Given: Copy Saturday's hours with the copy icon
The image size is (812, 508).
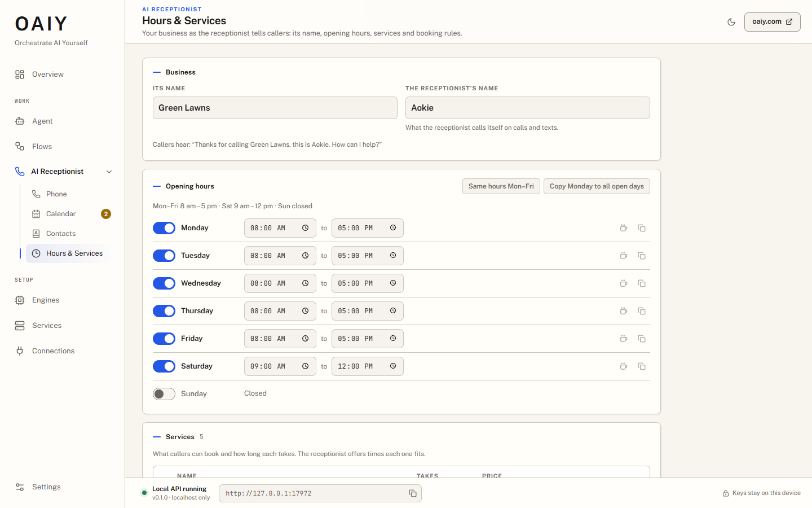Looking at the screenshot, I should tap(642, 366).
